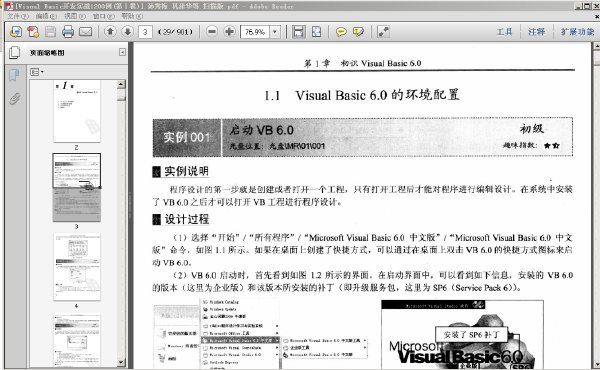Zoom in using the plus button
Viewport: 600px width, 370px height.
(x=229, y=31)
